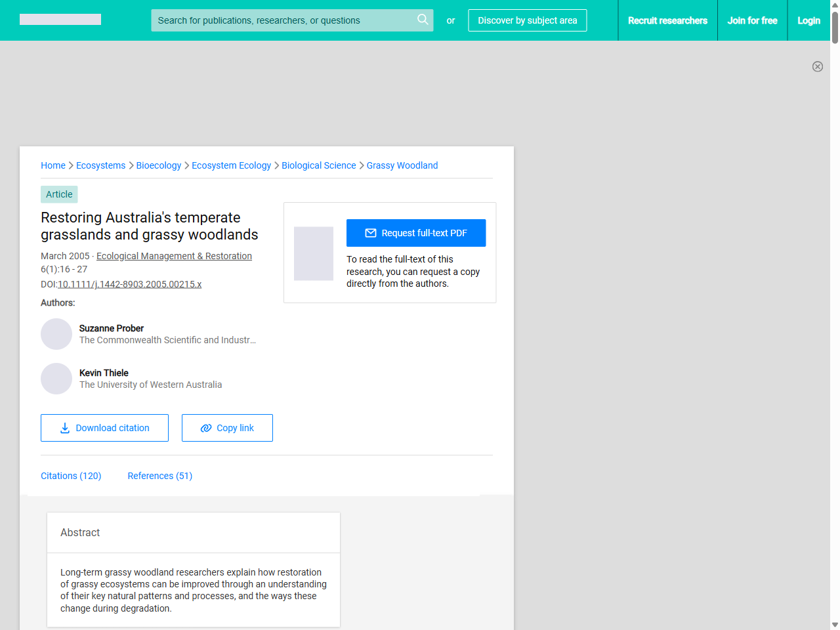Switch to the References (51) tab
The height and width of the screenshot is (630, 840).
point(159,476)
